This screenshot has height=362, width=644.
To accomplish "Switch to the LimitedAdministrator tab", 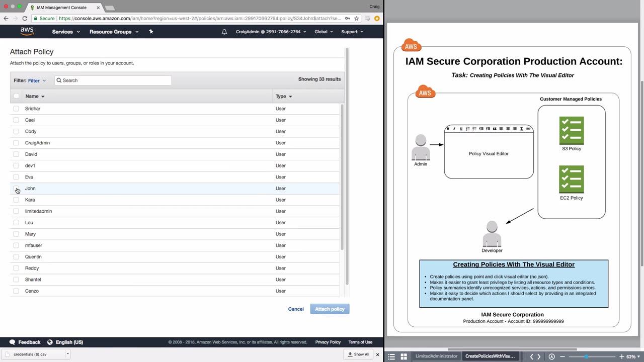I will pos(436,356).
